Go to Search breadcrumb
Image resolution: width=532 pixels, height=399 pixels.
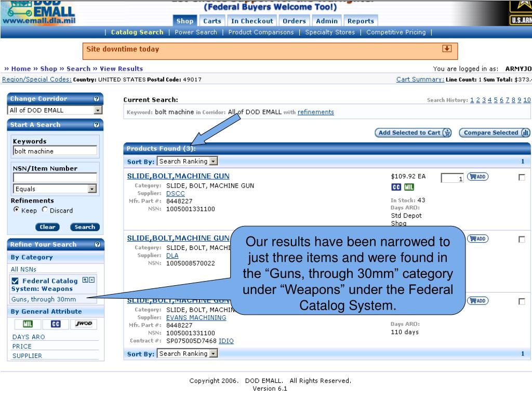[x=78, y=69]
